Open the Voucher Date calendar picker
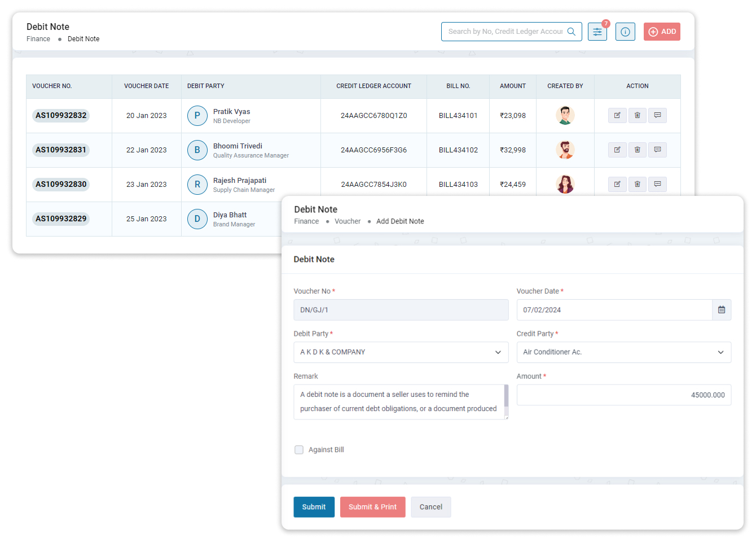This screenshot has width=756, height=542. (721, 310)
